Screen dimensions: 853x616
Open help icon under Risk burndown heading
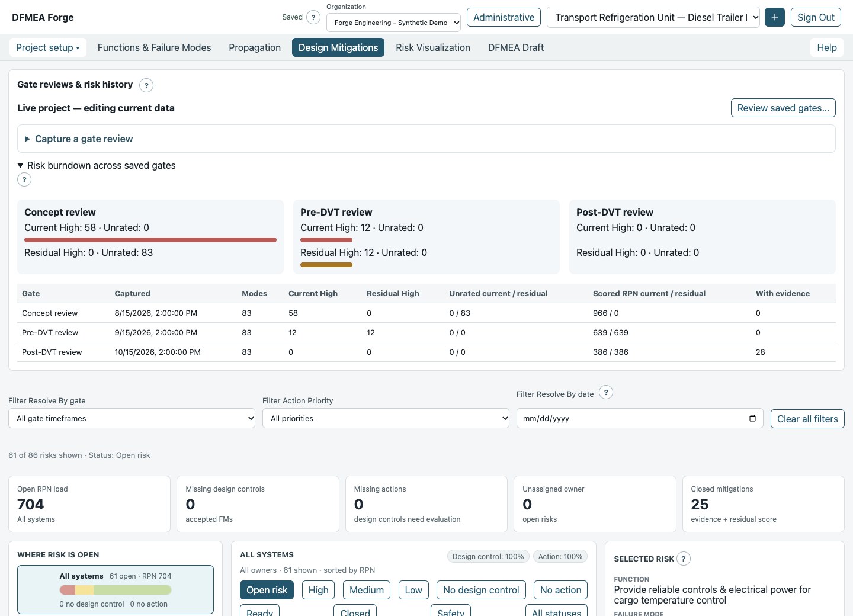coord(24,179)
